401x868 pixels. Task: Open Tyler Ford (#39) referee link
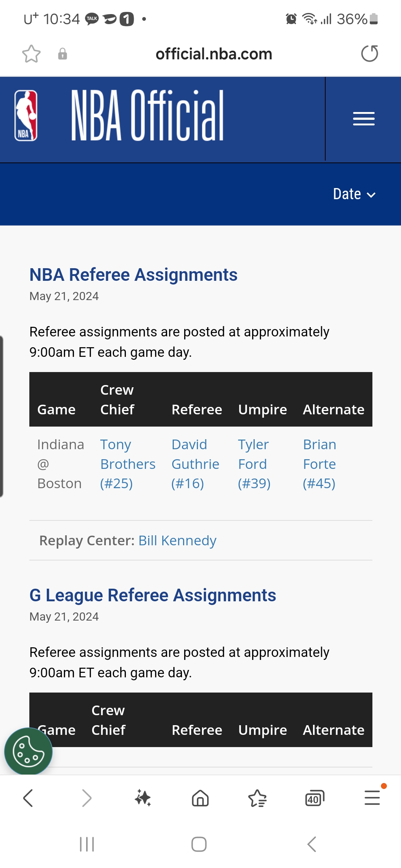pyautogui.click(x=254, y=464)
